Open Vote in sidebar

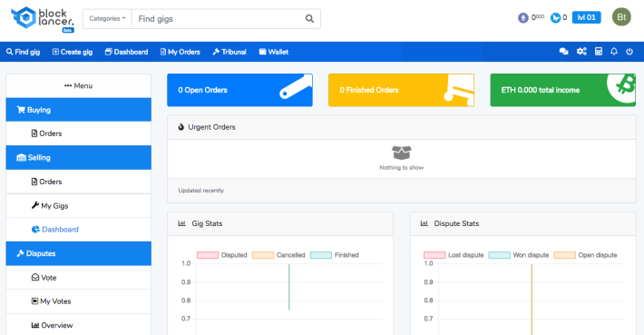(x=78, y=278)
